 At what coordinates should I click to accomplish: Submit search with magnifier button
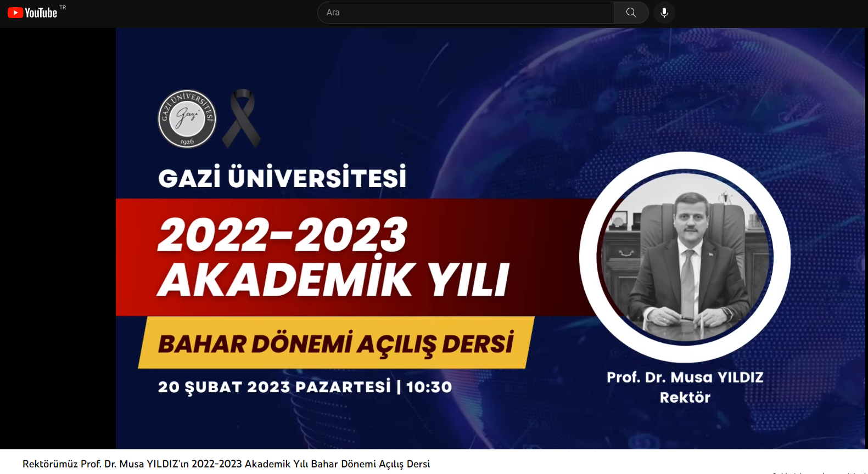[x=631, y=13]
